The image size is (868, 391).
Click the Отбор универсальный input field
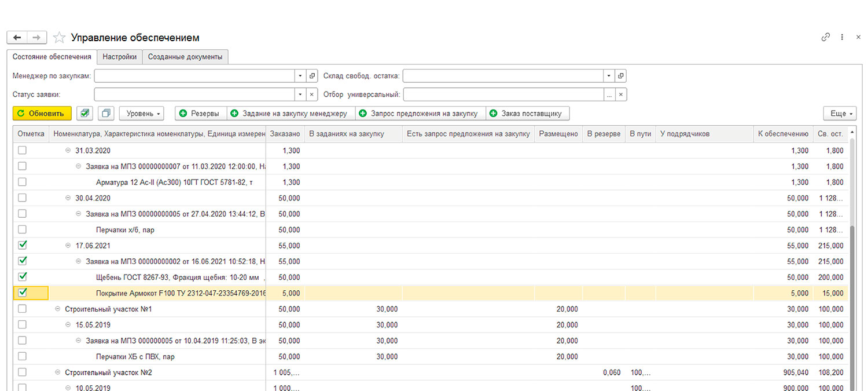[x=503, y=94]
